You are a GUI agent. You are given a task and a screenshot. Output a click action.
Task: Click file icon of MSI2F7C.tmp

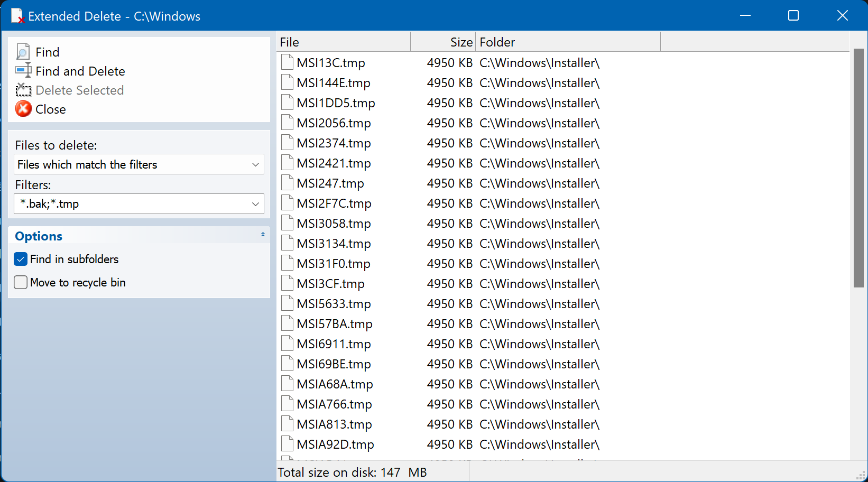(x=287, y=203)
